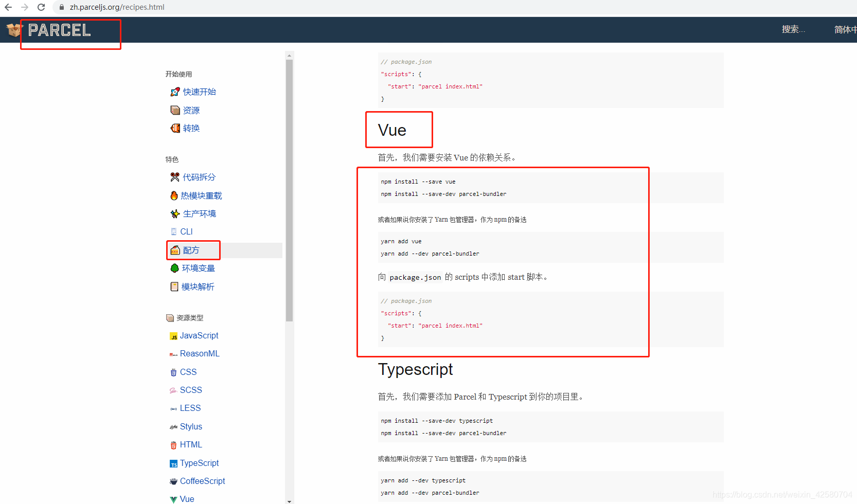Image resolution: width=857 pixels, height=504 pixels.
Task: Open the Stylus sidebar text link
Action: coord(191,426)
